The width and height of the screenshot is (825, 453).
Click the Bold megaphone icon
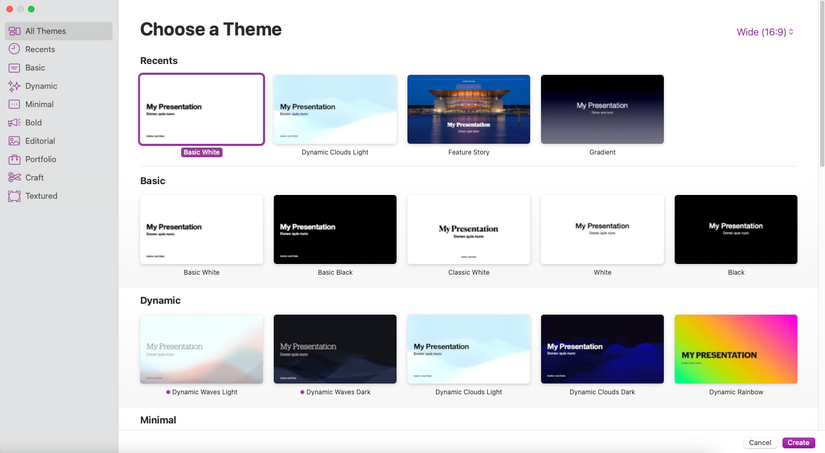point(14,123)
